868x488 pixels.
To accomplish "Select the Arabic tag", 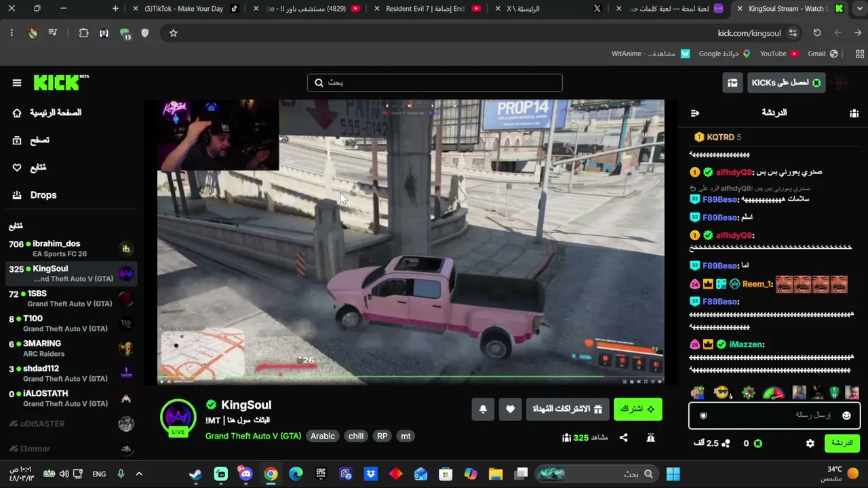I will tap(323, 436).
